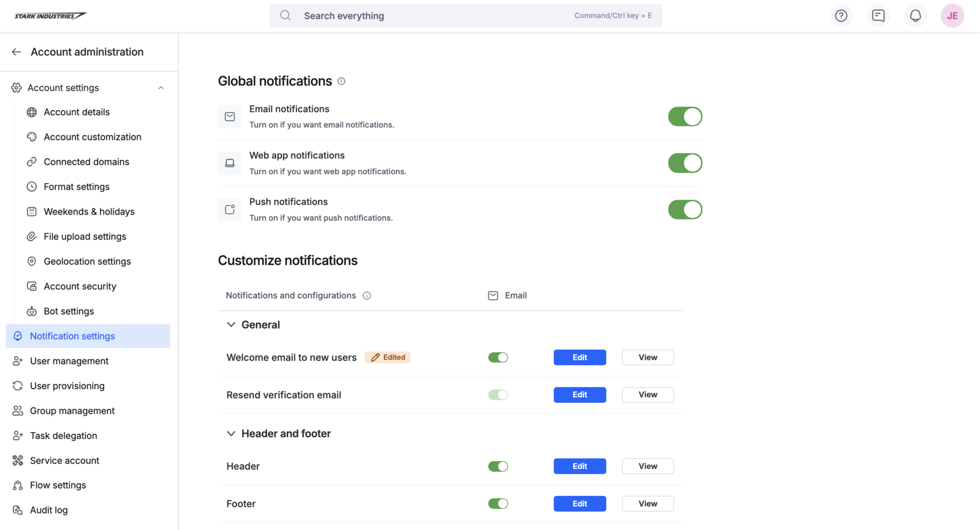Screen dimensions: 980x530
Task: Edit the Resend verification email
Action: [579, 395]
